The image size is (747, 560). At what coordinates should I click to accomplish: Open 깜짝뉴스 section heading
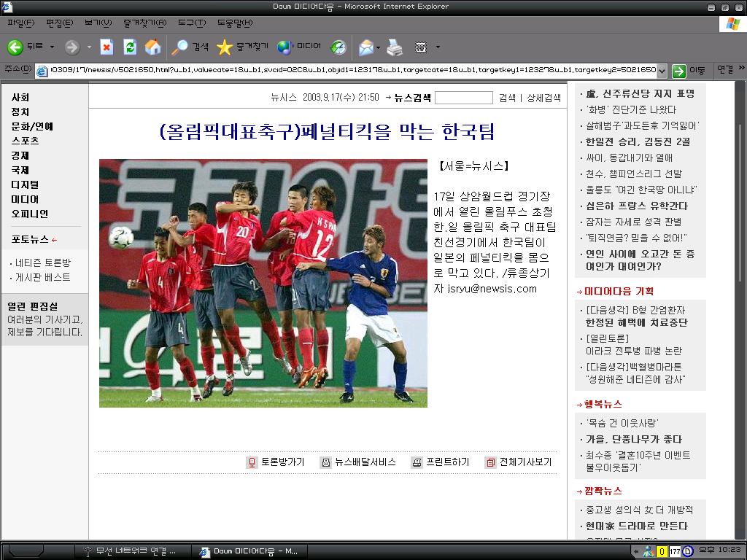(x=603, y=491)
